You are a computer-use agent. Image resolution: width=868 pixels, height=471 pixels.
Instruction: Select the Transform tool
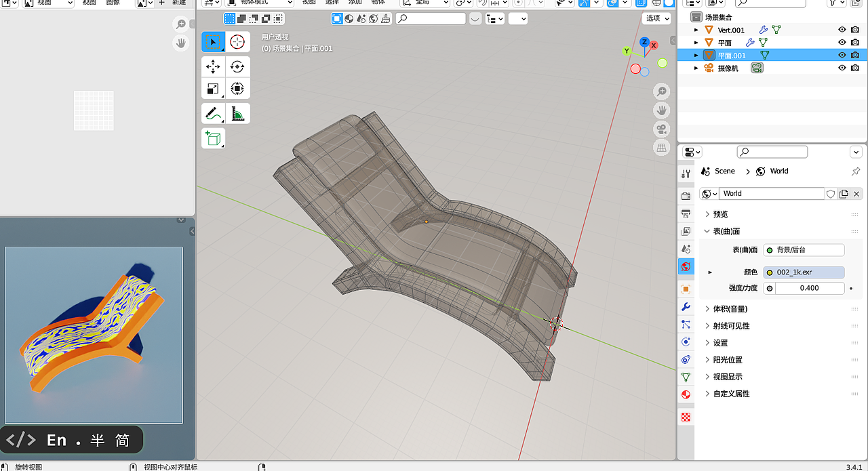click(237, 88)
